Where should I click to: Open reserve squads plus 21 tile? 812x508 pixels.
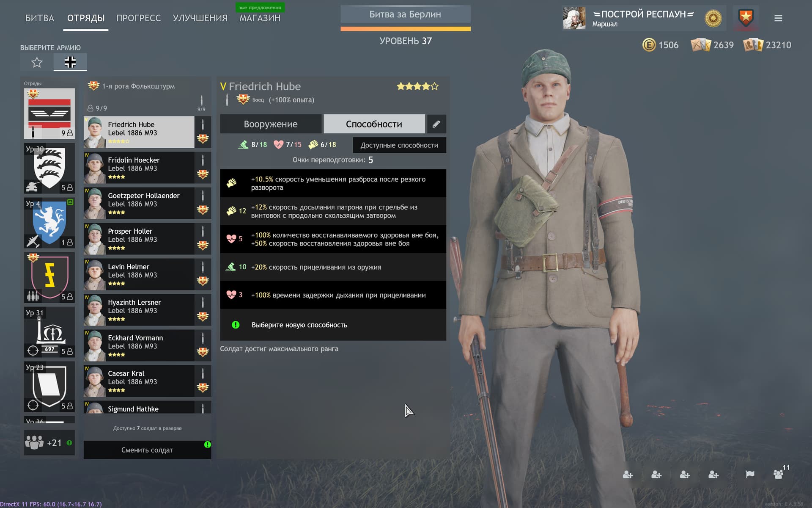(x=49, y=443)
